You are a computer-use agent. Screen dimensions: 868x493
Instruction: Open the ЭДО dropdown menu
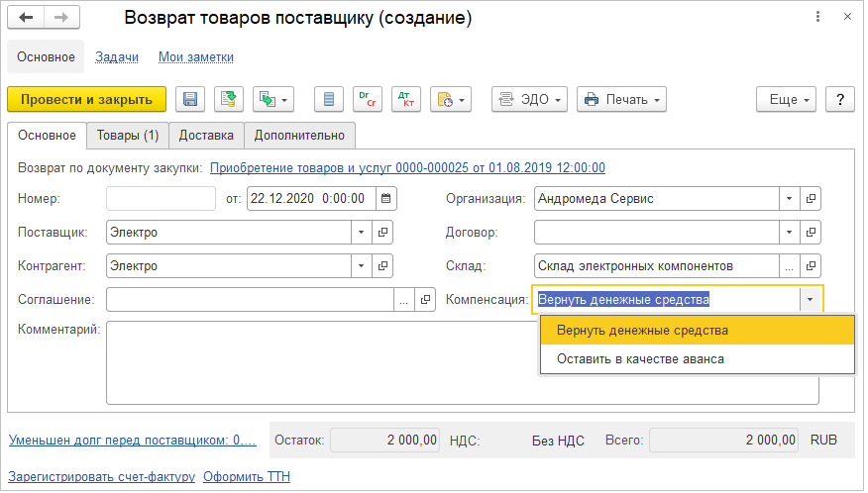[529, 99]
